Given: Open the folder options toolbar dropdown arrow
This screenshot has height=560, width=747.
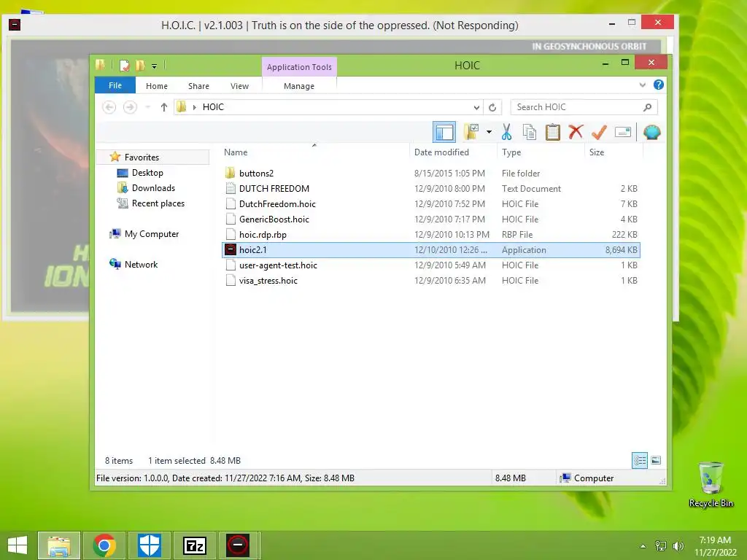Looking at the screenshot, I should [x=489, y=132].
